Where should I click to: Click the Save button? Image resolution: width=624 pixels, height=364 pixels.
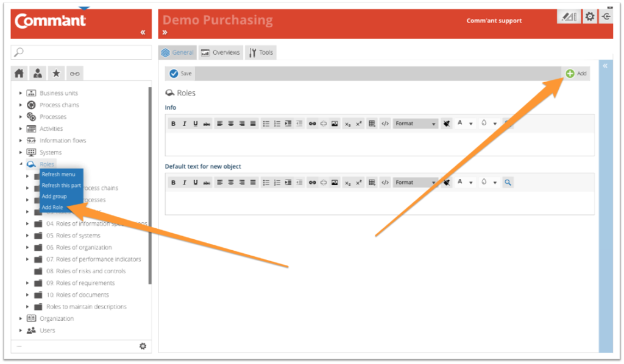180,74
